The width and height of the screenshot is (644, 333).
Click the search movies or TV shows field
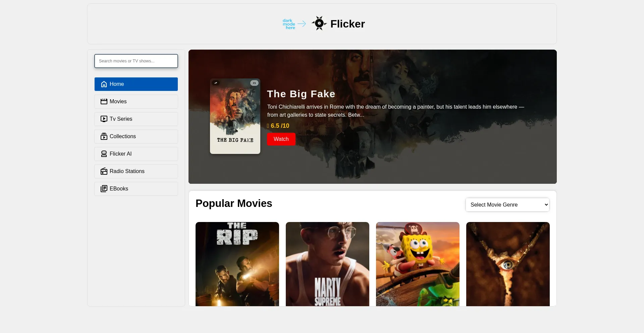pyautogui.click(x=136, y=61)
